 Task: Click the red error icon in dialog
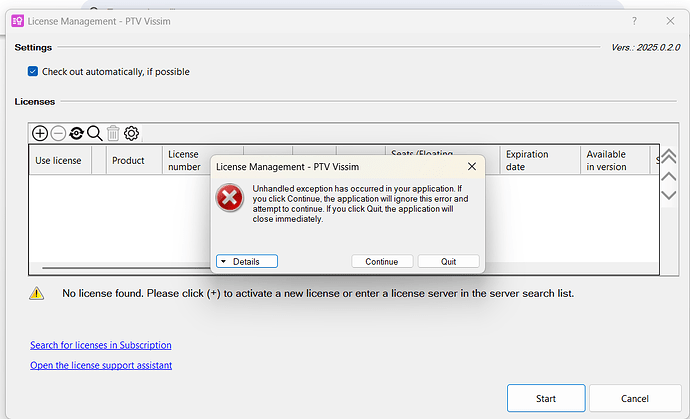pyautogui.click(x=229, y=198)
